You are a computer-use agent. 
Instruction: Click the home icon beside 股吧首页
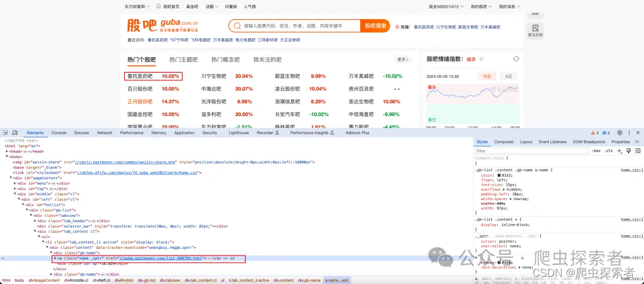(x=159, y=7)
